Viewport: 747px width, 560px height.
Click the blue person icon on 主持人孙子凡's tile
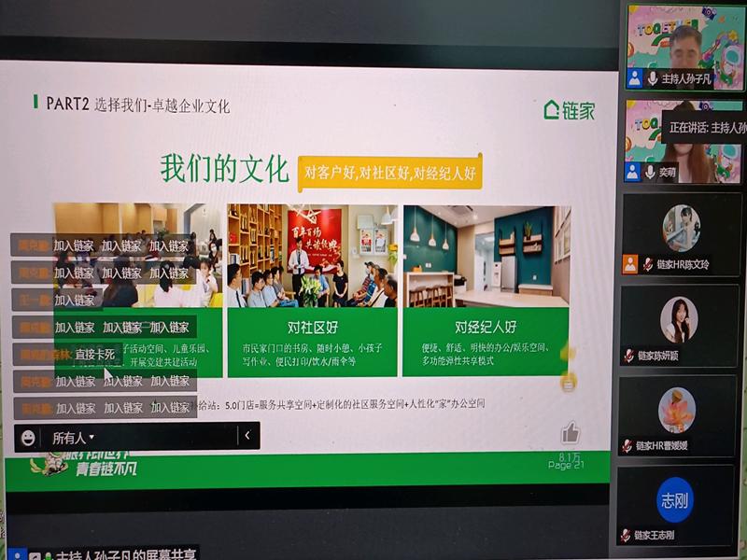tap(635, 78)
